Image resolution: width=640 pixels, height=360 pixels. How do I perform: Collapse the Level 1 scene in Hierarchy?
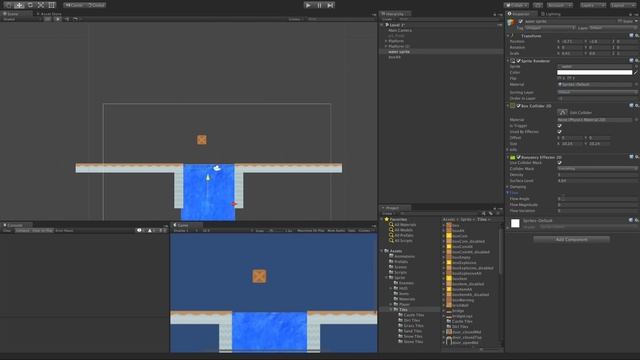tap(382, 25)
